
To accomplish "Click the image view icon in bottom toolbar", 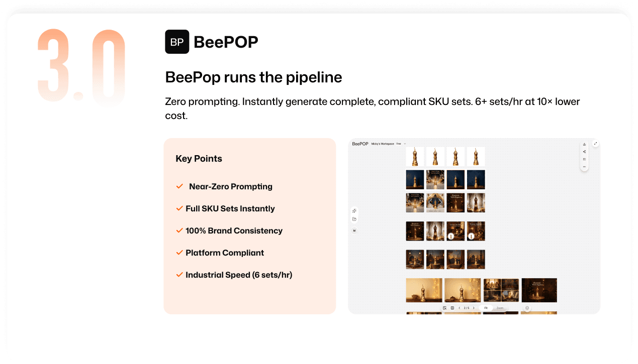I will (x=444, y=308).
